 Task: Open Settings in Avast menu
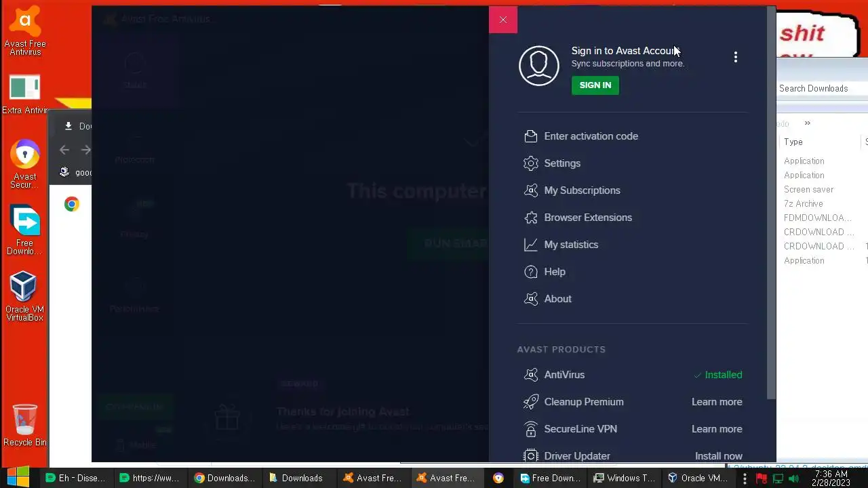(562, 163)
